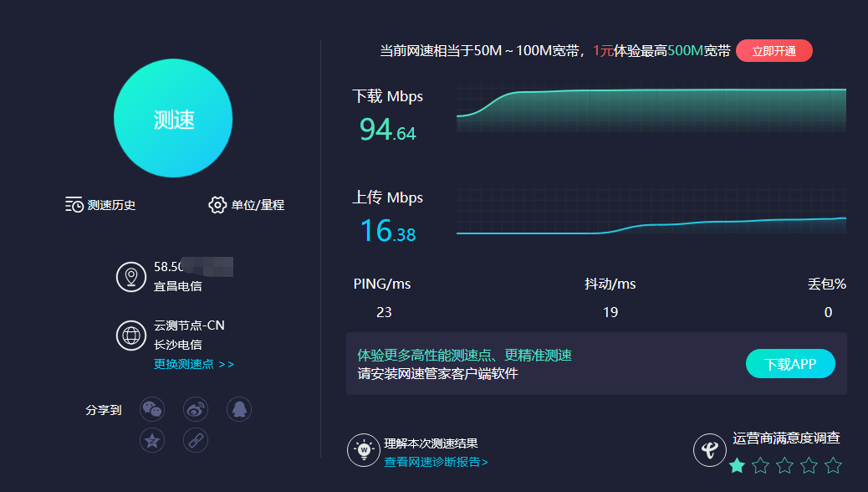Click 立即开通 red button

click(774, 51)
